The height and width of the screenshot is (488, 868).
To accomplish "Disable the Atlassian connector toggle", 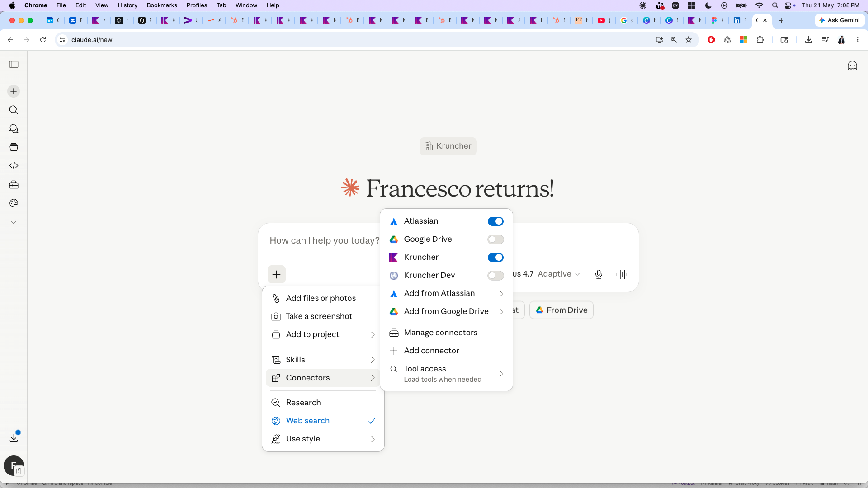I will point(495,221).
